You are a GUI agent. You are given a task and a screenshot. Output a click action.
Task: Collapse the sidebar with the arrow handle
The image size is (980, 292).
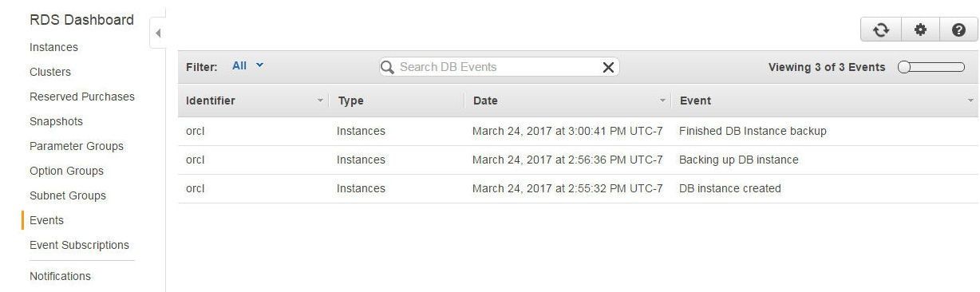(158, 34)
